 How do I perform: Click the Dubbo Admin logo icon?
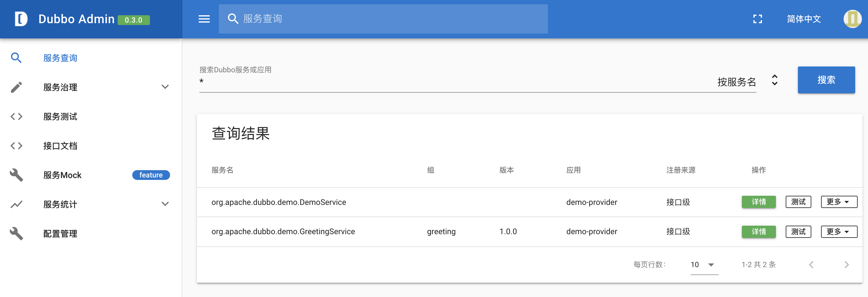coord(21,19)
